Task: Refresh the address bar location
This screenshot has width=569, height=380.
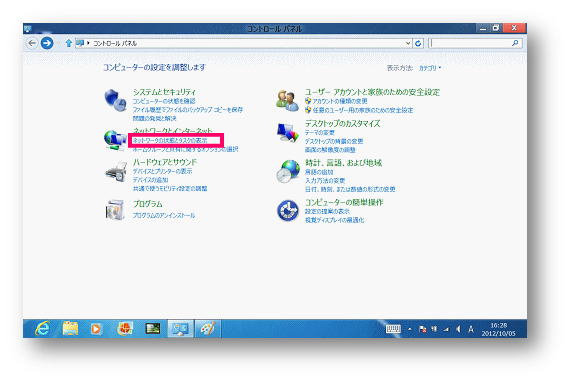Action: click(418, 43)
